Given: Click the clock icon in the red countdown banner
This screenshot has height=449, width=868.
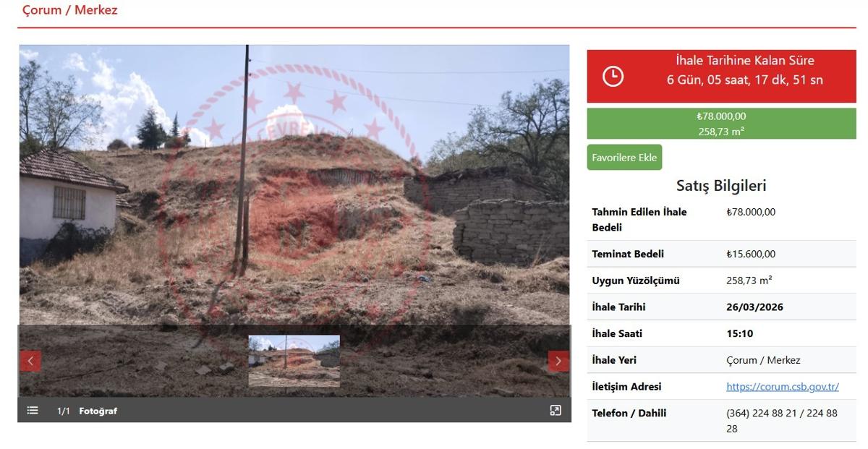Looking at the screenshot, I should point(613,77).
